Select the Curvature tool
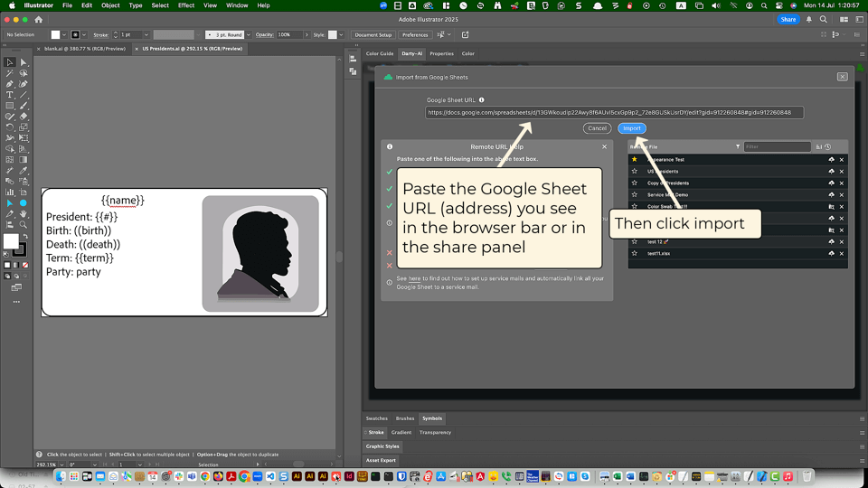Screen dimensions: 868x488 coord(24,84)
